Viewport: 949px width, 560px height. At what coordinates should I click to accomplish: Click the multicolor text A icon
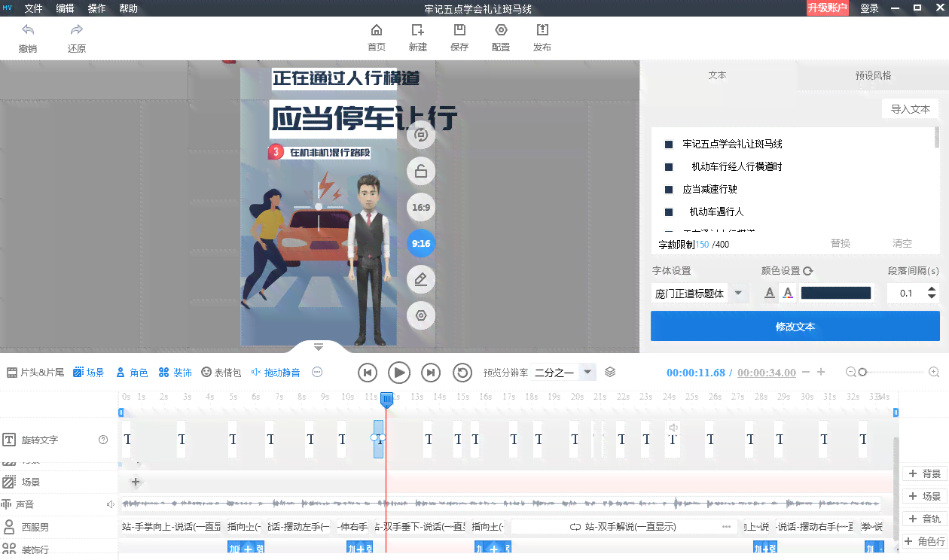point(788,294)
